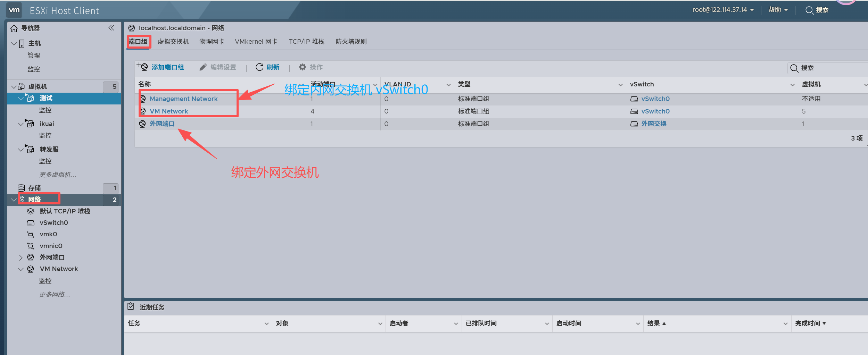868x355 pixels.
Task: Click the refresh icon in toolbar
Action: pos(259,67)
